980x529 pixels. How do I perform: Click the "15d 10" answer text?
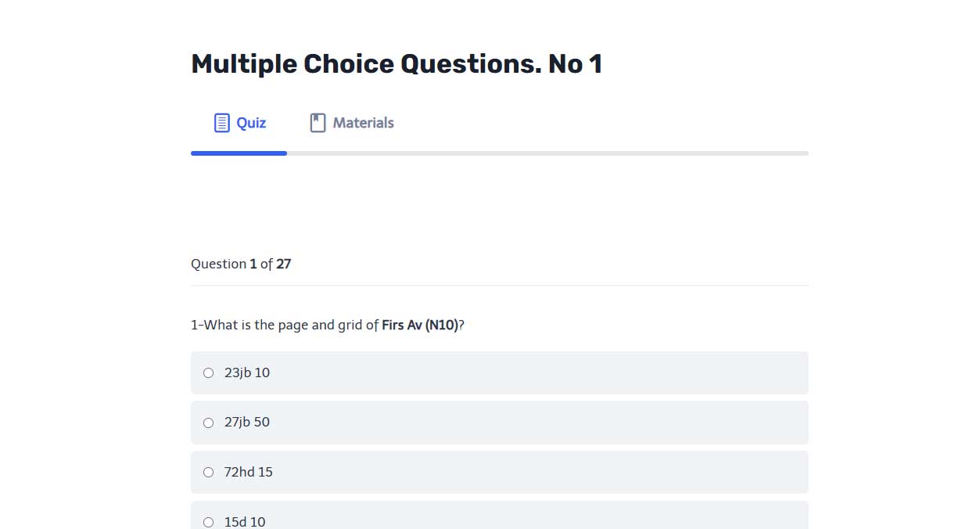244,522
